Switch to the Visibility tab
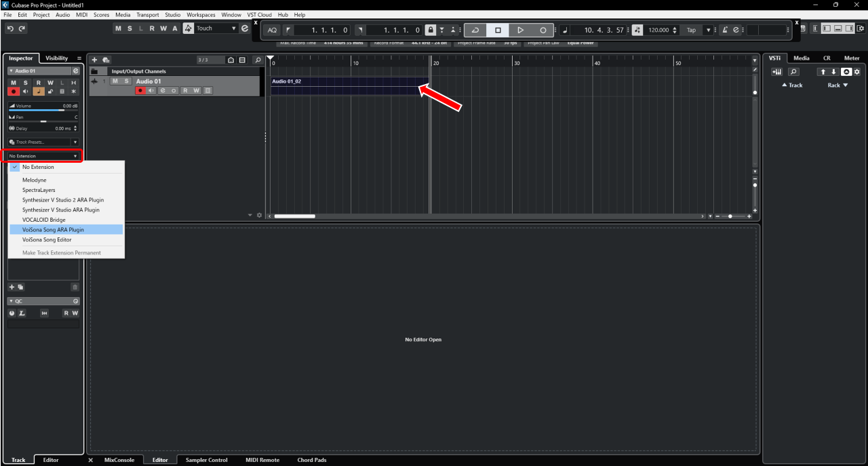 click(56, 58)
